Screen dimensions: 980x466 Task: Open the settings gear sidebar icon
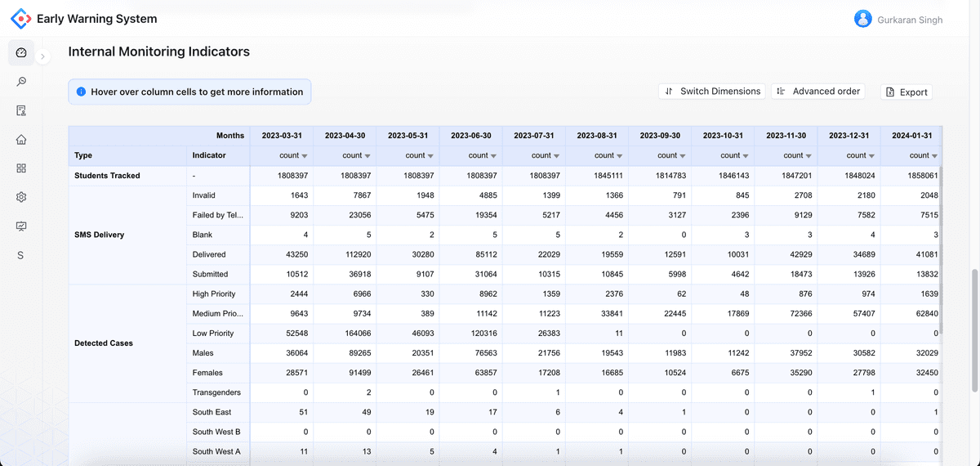[x=21, y=197]
